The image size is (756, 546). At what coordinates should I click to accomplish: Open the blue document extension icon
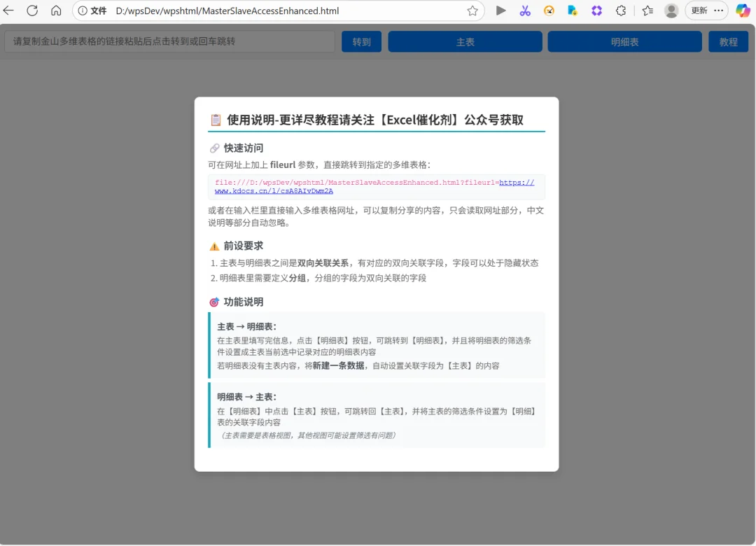pyautogui.click(x=573, y=10)
